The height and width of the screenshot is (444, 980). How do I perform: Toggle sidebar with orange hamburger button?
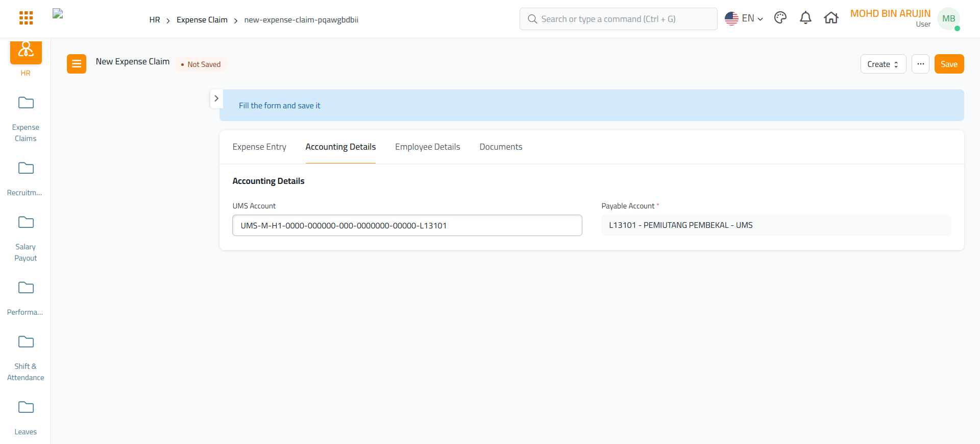click(77, 64)
